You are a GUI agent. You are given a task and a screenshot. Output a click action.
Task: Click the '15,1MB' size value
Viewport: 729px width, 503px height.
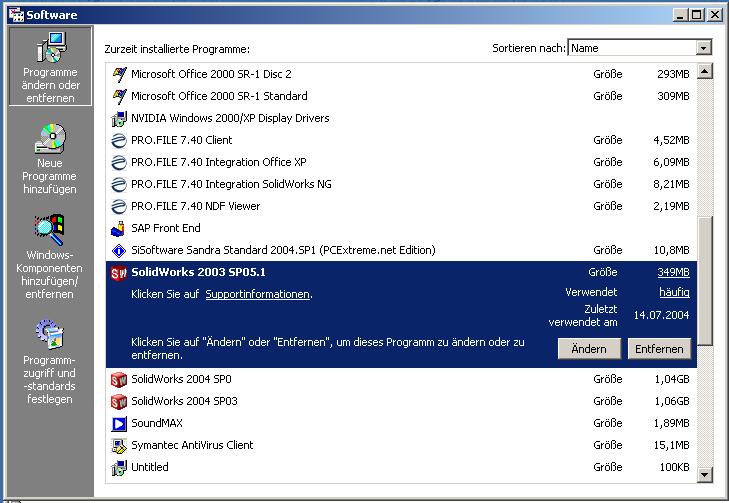pos(671,446)
